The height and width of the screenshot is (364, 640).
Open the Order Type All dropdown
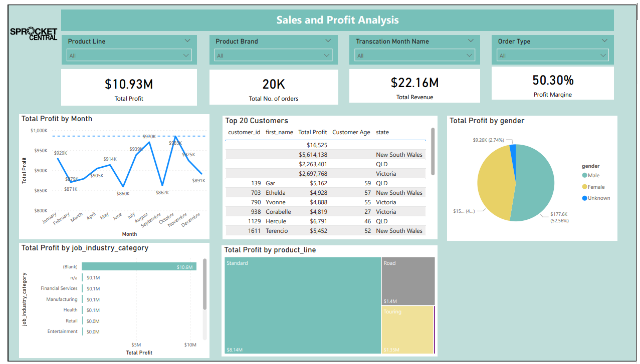point(552,56)
